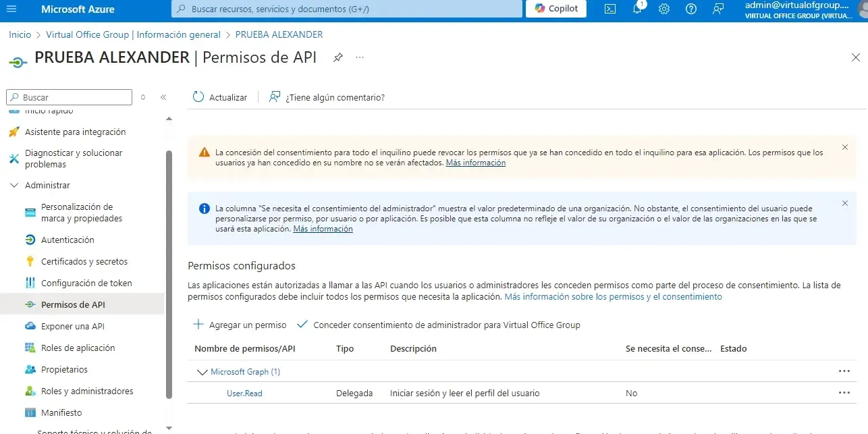Viewport: 868px width, 434px height.
Task: Collapse the Administrar section
Action: [x=14, y=185]
